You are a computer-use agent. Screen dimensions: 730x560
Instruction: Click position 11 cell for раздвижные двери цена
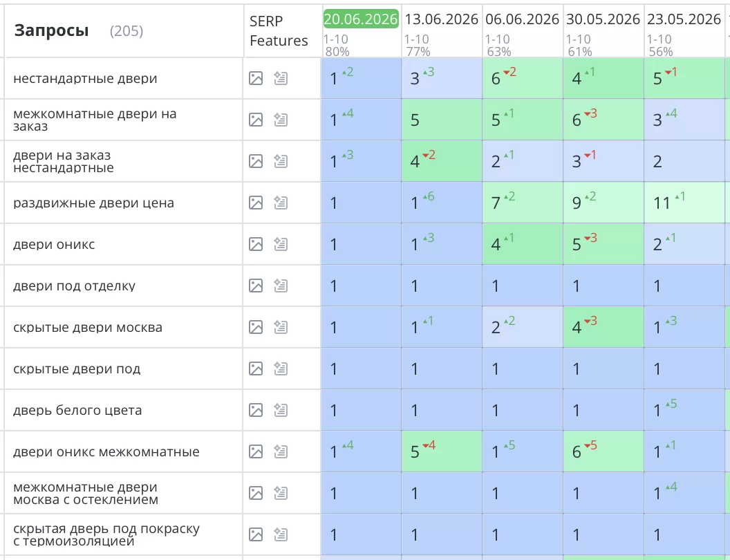pos(684,203)
